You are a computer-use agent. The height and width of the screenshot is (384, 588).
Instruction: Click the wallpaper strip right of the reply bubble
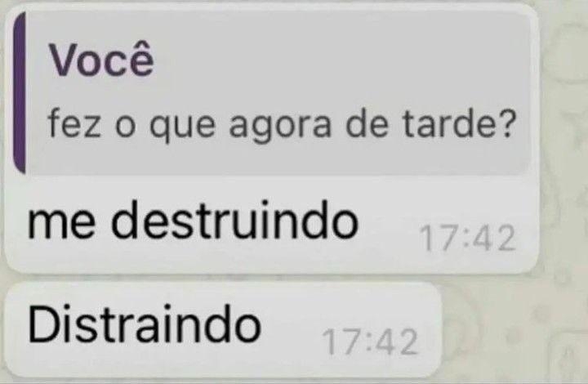[563, 139]
